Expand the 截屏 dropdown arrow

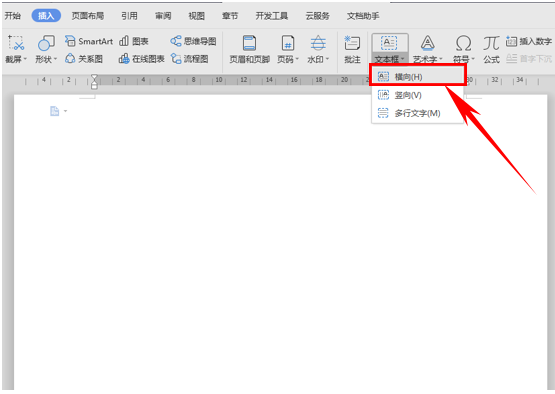[x=25, y=59]
